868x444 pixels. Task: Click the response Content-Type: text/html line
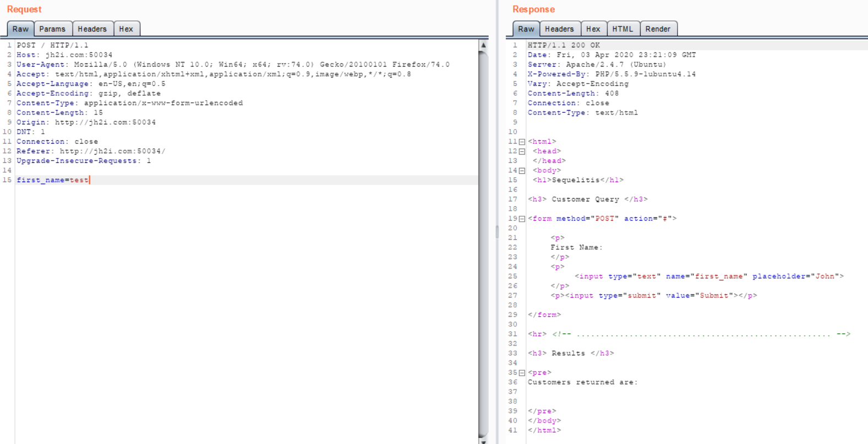583,113
